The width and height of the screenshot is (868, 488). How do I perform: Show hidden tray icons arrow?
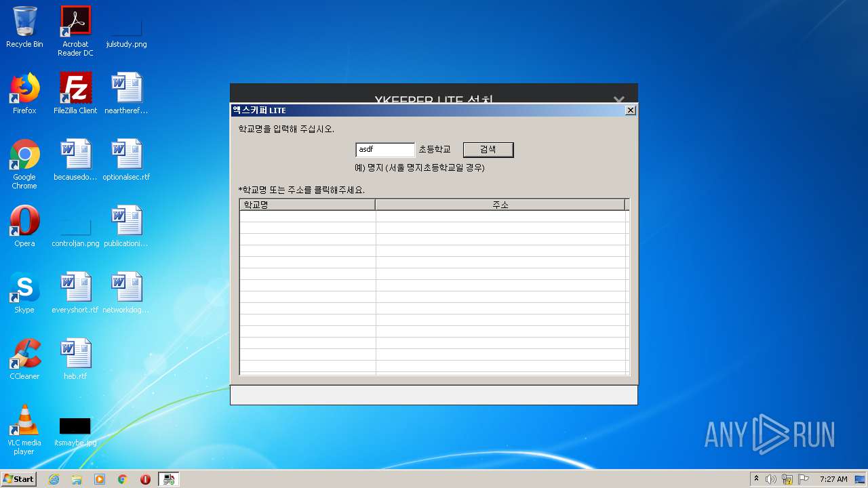pos(755,479)
